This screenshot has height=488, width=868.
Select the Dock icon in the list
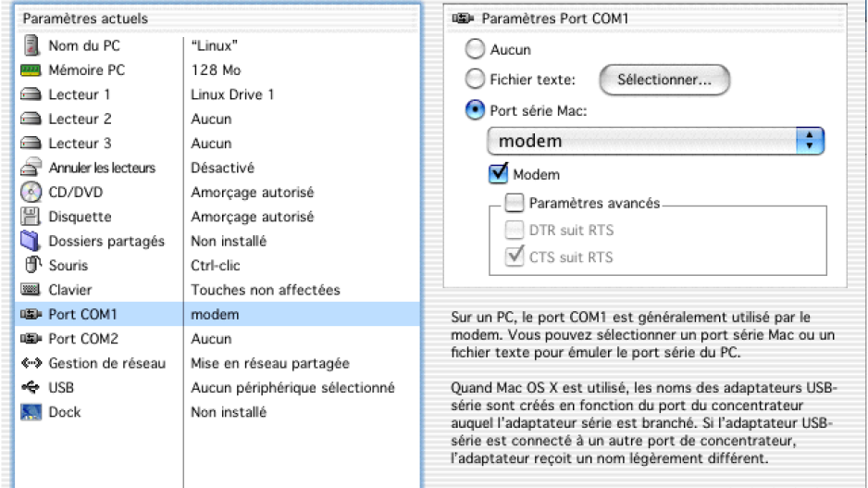click(x=31, y=412)
